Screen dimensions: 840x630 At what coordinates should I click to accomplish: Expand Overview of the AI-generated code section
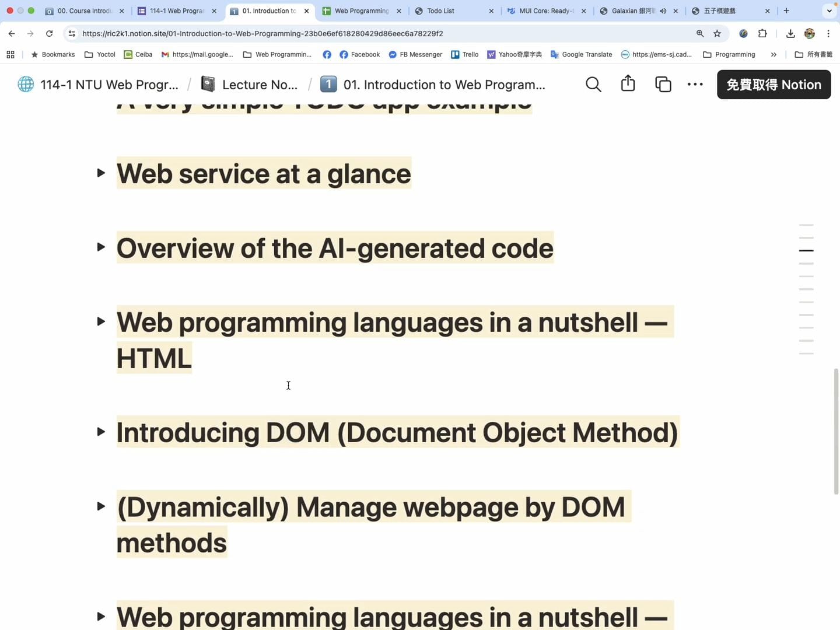point(101,247)
